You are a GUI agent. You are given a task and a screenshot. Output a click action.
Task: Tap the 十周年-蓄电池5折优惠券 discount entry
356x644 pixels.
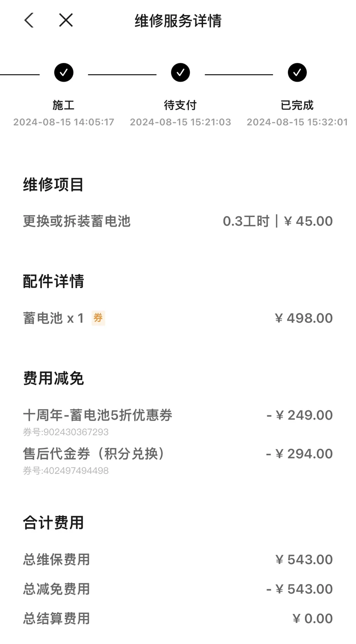tap(98, 415)
